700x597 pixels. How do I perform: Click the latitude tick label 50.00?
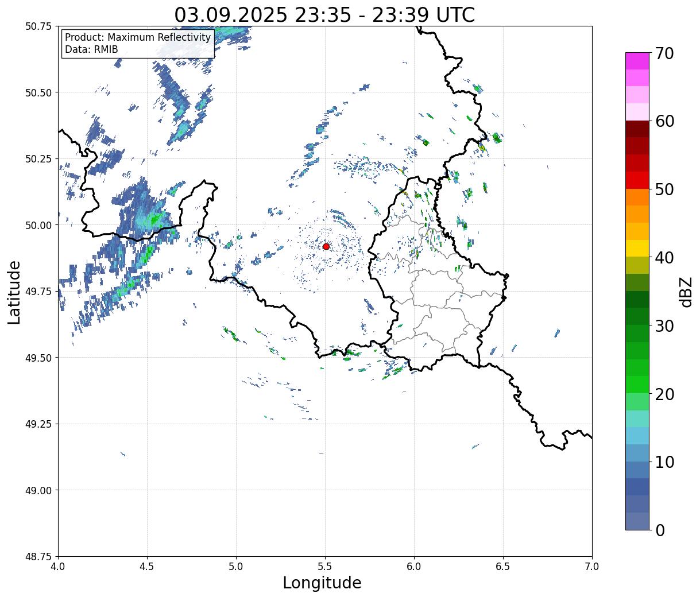(x=38, y=225)
